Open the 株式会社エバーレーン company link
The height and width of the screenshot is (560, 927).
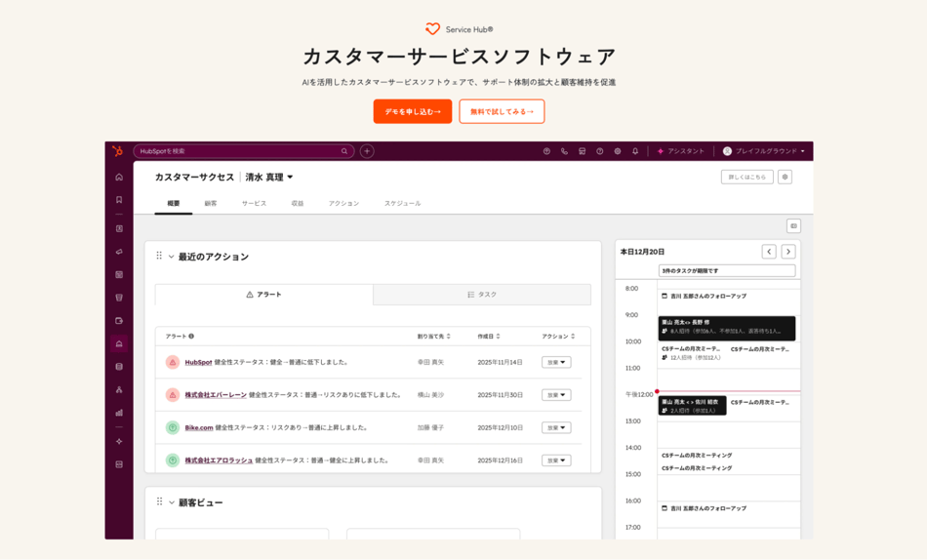click(216, 395)
